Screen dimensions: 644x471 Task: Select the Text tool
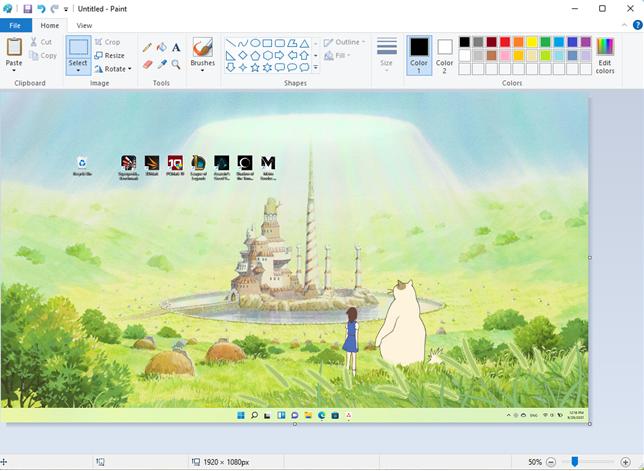coord(176,48)
